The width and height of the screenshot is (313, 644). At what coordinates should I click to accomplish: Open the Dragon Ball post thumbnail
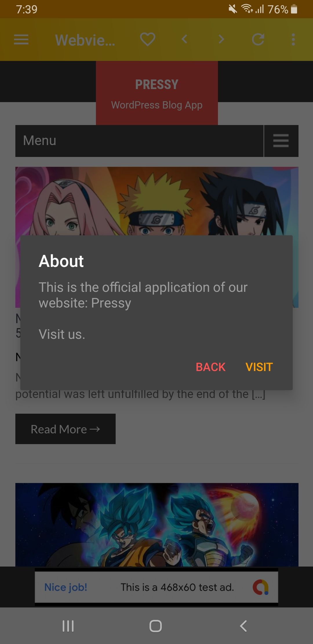click(157, 524)
